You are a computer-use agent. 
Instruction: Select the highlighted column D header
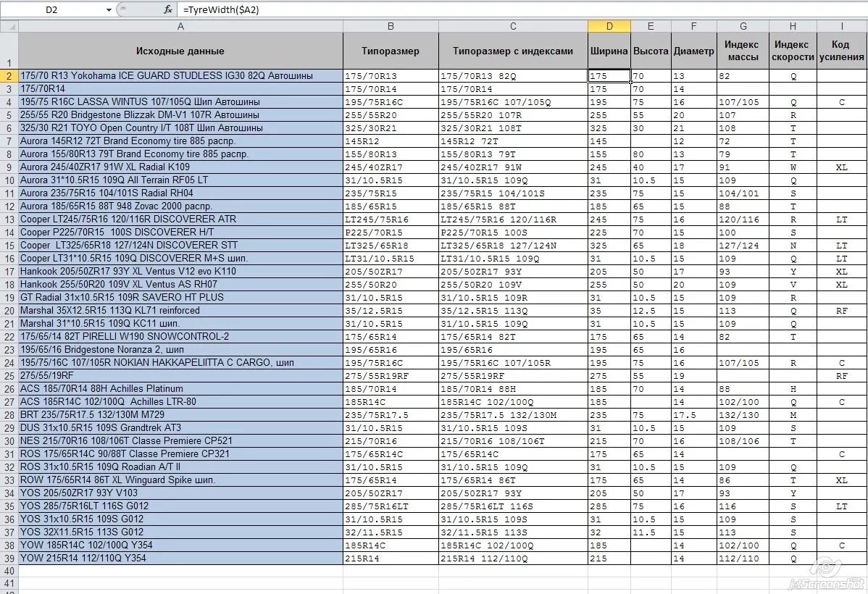click(x=609, y=26)
